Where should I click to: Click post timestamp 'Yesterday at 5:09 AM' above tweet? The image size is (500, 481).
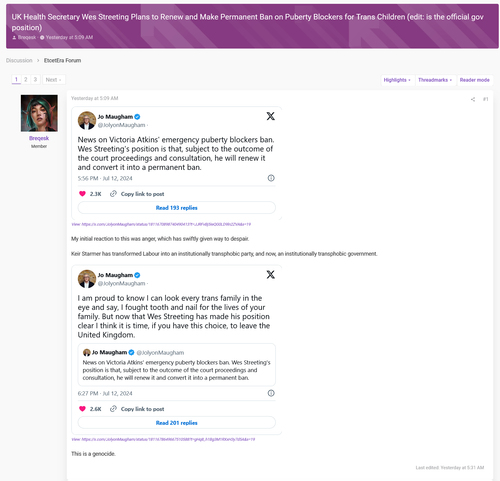[x=95, y=98]
